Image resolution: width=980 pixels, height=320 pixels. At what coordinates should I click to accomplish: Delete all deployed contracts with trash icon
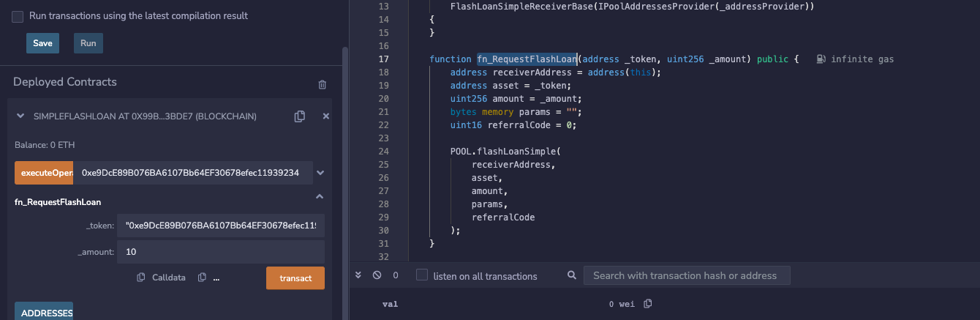pyautogui.click(x=322, y=84)
